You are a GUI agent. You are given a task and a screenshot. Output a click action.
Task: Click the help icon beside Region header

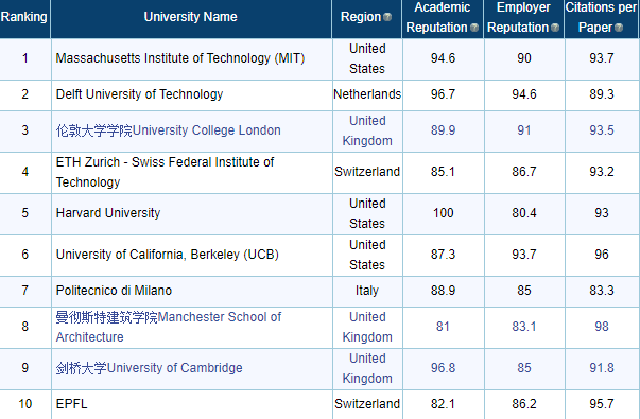pos(387,18)
